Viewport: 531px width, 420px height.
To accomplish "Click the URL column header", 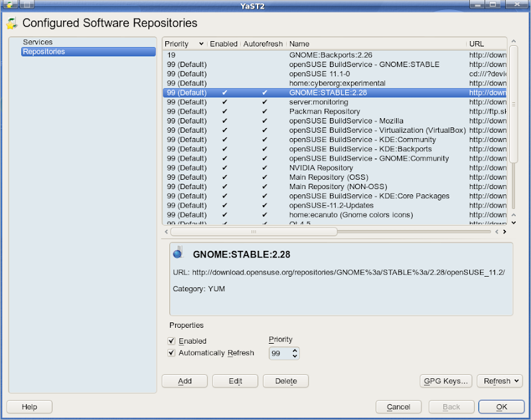I will [487, 44].
